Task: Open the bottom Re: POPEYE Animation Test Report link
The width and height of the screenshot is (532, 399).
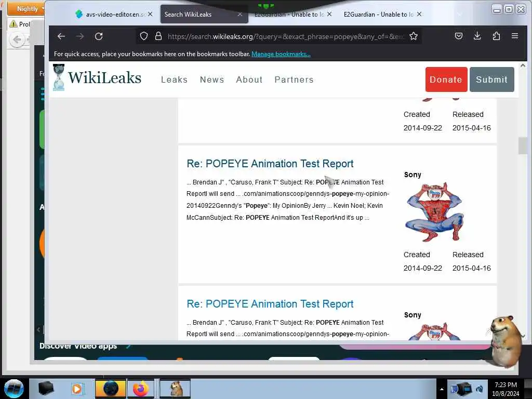Action: tap(270, 303)
